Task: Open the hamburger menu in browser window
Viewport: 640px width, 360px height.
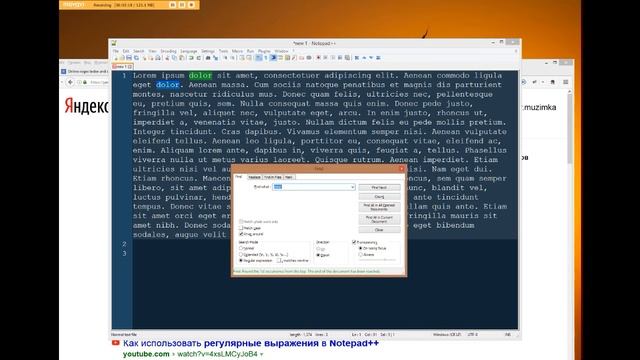Action: click(x=565, y=82)
